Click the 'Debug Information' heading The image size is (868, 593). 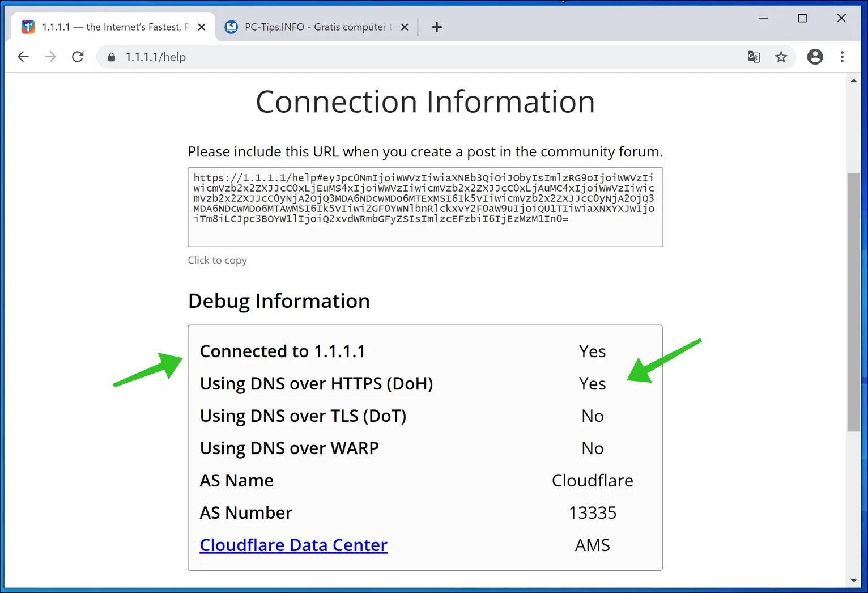[279, 301]
